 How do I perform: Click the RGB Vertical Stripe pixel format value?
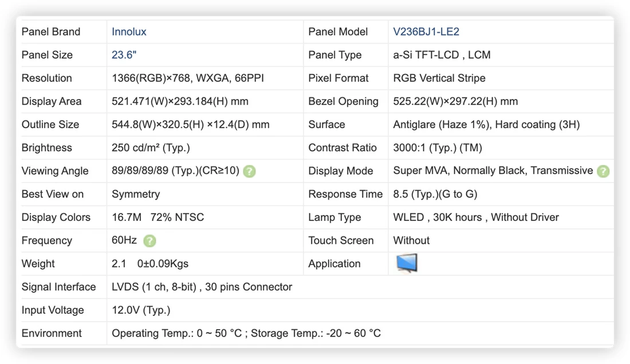coord(439,78)
